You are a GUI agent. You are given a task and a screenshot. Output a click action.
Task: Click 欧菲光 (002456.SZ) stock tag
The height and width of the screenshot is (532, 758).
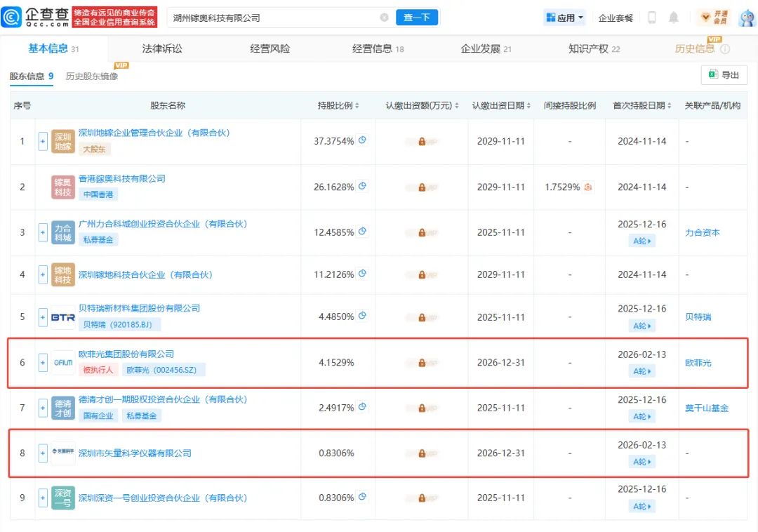[164, 370]
